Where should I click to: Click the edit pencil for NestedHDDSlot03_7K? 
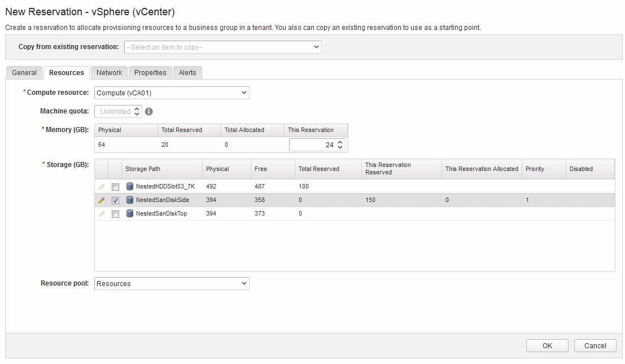(x=102, y=186)
